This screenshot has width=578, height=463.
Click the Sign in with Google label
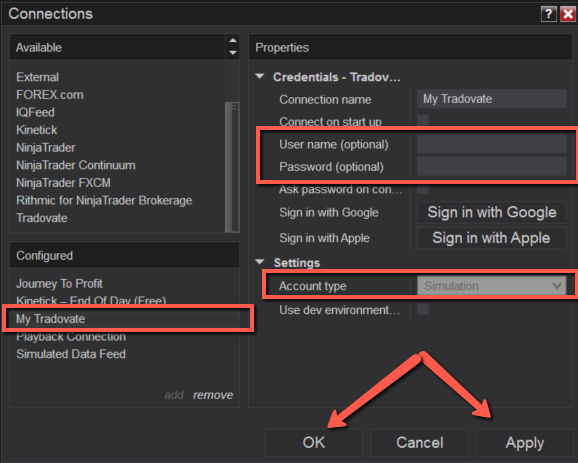pyautogui.click(x=329, y=213)
